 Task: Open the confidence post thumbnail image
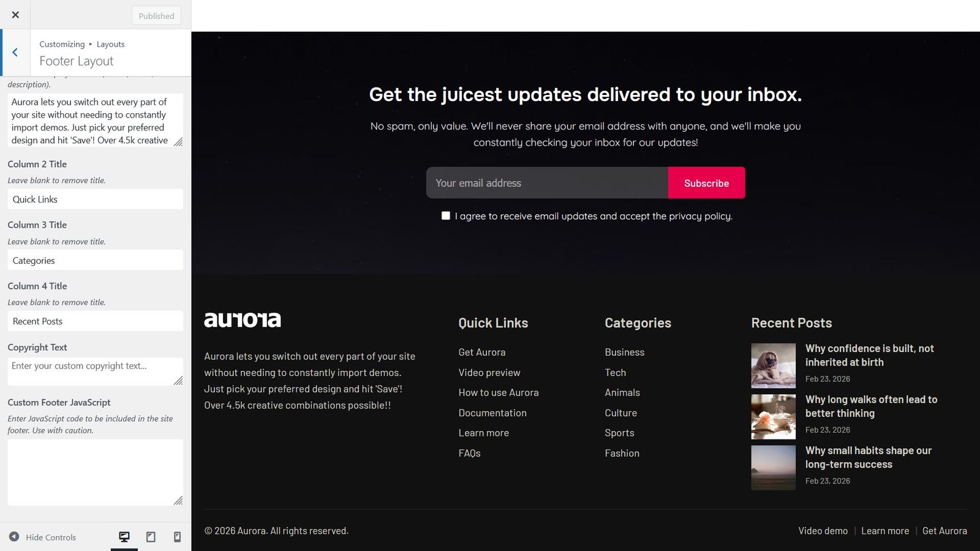point(773,365)
